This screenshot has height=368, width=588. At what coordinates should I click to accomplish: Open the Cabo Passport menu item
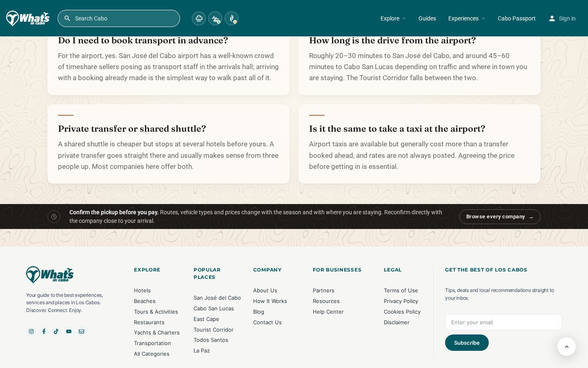pyautogui.click(x=517, y=18)
